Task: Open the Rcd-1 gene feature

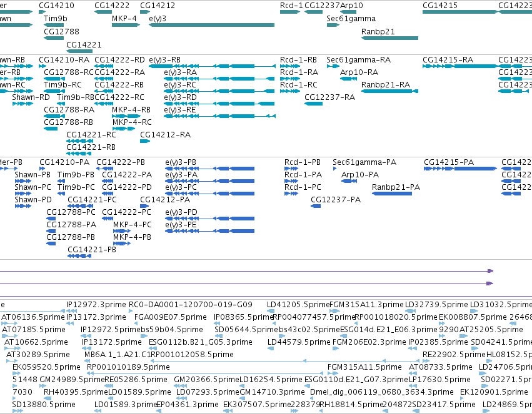Action: pos(290,12)
